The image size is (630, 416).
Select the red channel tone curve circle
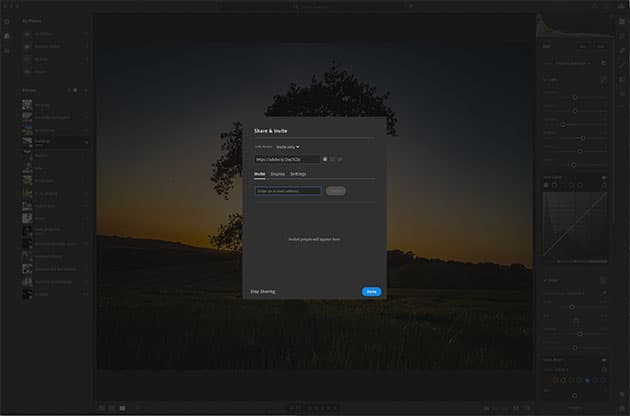pos(563,185)
